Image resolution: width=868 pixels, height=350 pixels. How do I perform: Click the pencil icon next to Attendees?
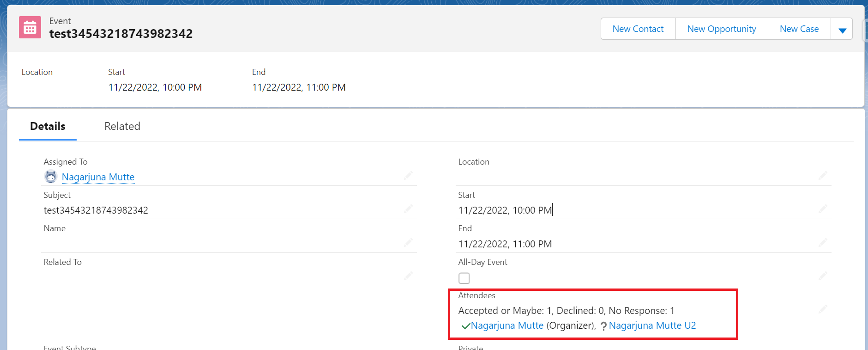(x=823, y=309)
